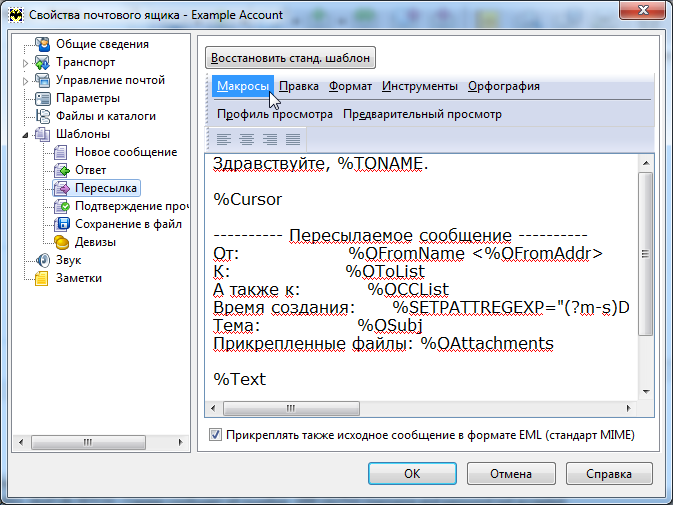Viewport: 673px width, 505px height.
Task: Click the Пересылка forward template icon
Action: click(61, 188)
